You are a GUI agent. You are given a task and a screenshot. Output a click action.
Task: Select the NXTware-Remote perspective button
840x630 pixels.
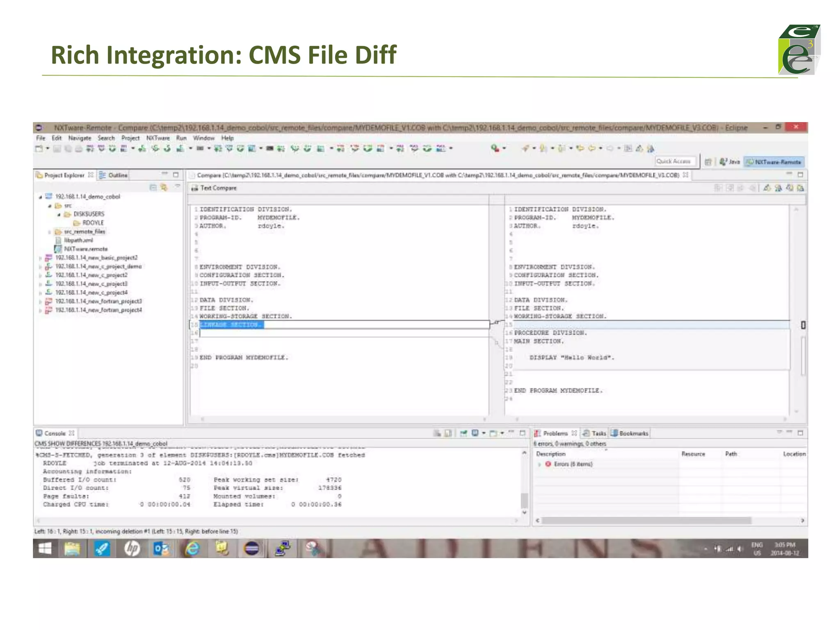point(774,162)
